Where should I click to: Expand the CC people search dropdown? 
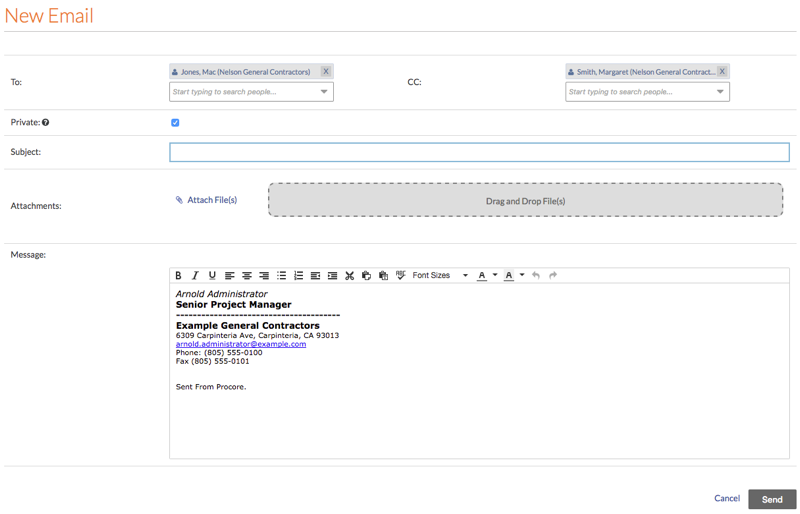719,92
